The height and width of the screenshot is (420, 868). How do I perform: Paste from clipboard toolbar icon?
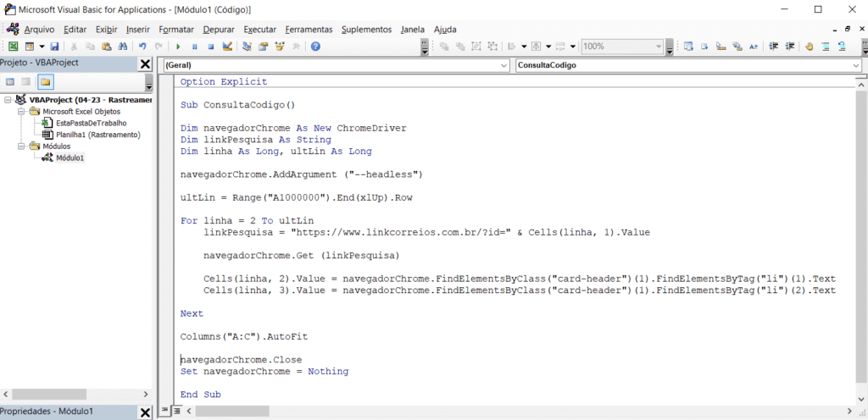pyautogui.click(x=108, y=47)
